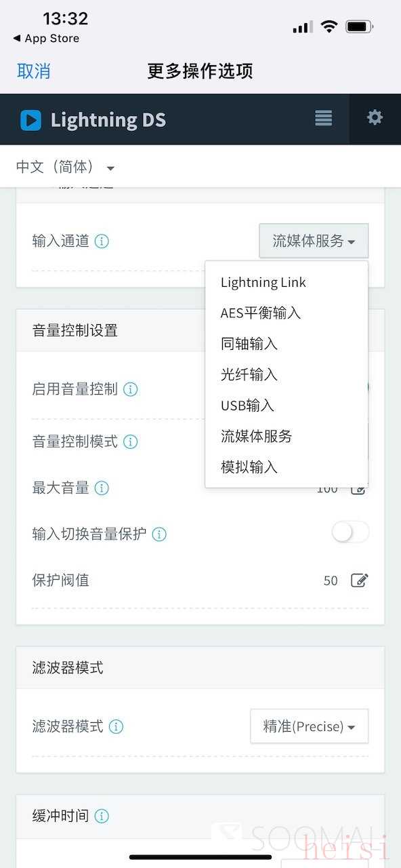
Task: Open the 中文（简体） language selector
Action: pos(65,167)
